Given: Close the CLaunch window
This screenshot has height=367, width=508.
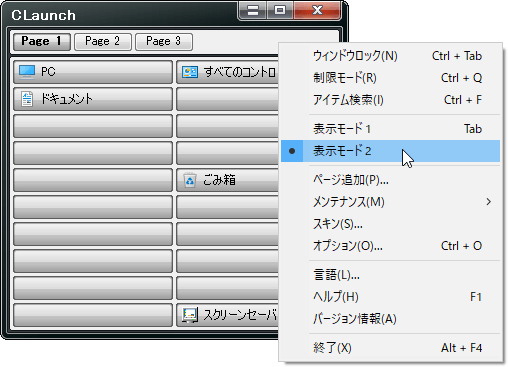Looking at the screenshot, I should (317, 10).
